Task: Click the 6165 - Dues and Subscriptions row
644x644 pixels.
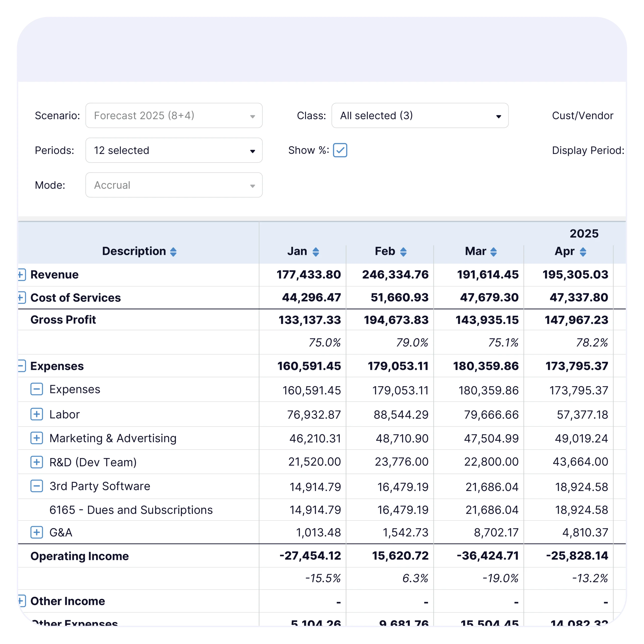Action: pos(131,510)
